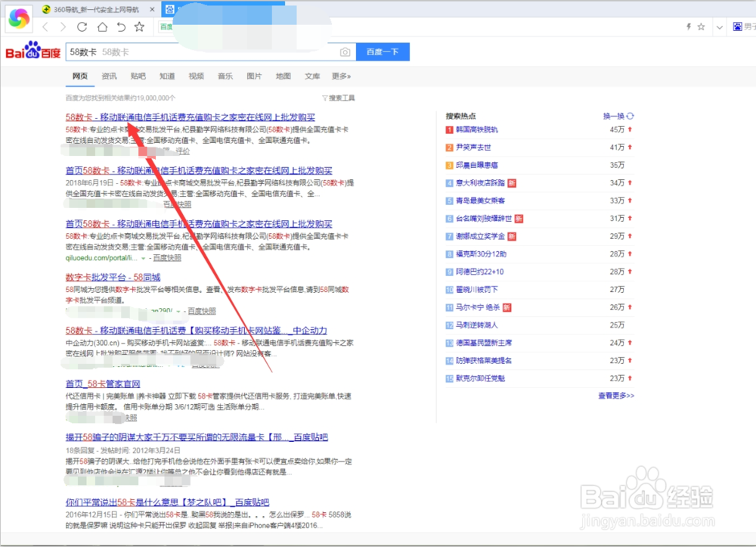The width and height of the screenshot is (756, 547).
Task: Open hot topic 德国基民盟新主席
Action: click(484, 343)
